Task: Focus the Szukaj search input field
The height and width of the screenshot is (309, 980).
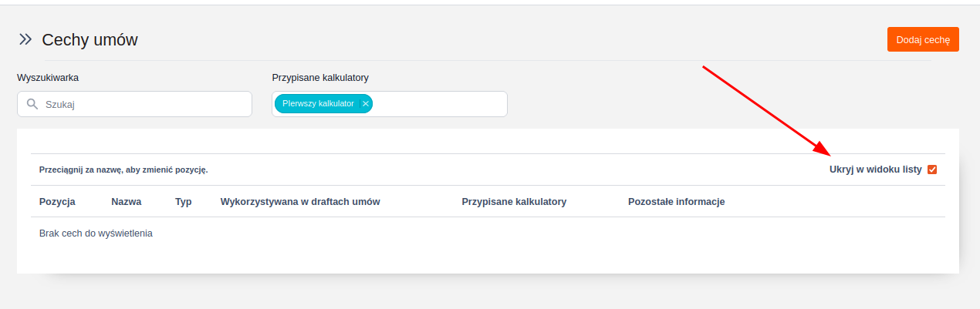Action: 143,104
